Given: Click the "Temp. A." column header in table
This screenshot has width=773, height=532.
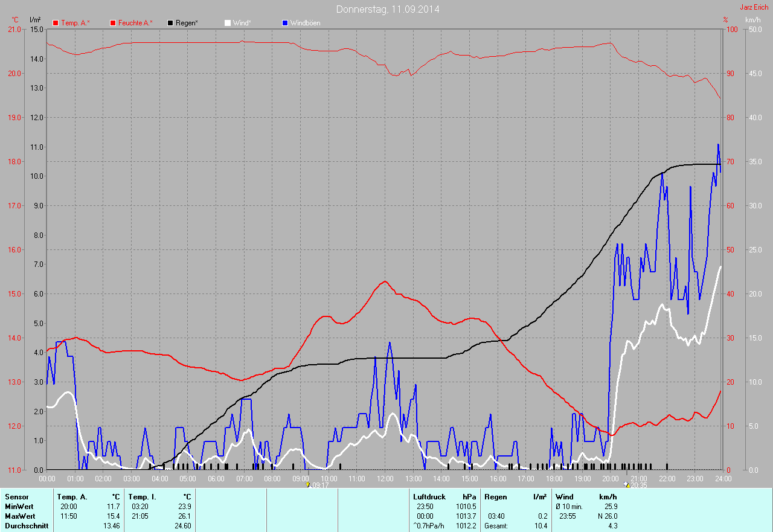Looking at the screenshot, I should (x=72, y=496).
